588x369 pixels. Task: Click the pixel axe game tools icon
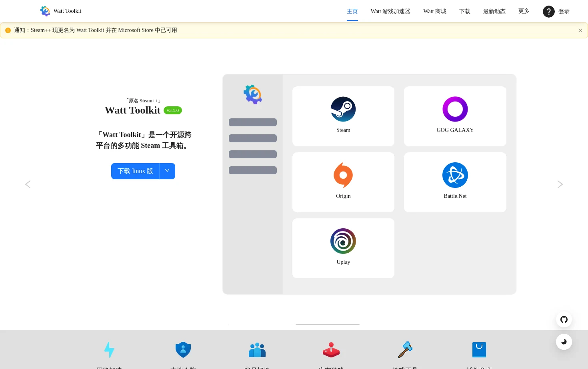pyautogui.click(x=405, y=350)
